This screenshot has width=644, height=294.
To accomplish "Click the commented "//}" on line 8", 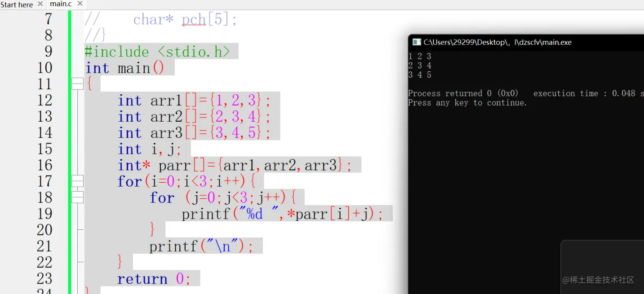I will (95, 35).
